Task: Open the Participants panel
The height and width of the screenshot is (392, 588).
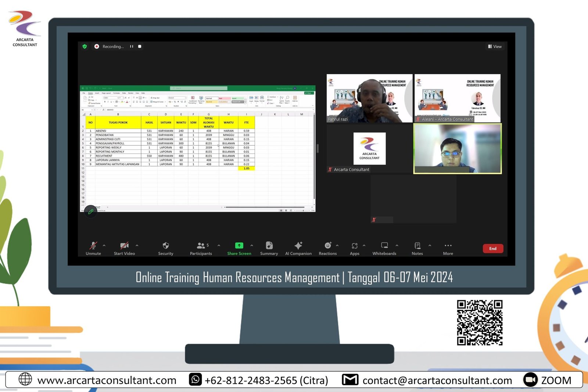Action: tap(201, 248)
